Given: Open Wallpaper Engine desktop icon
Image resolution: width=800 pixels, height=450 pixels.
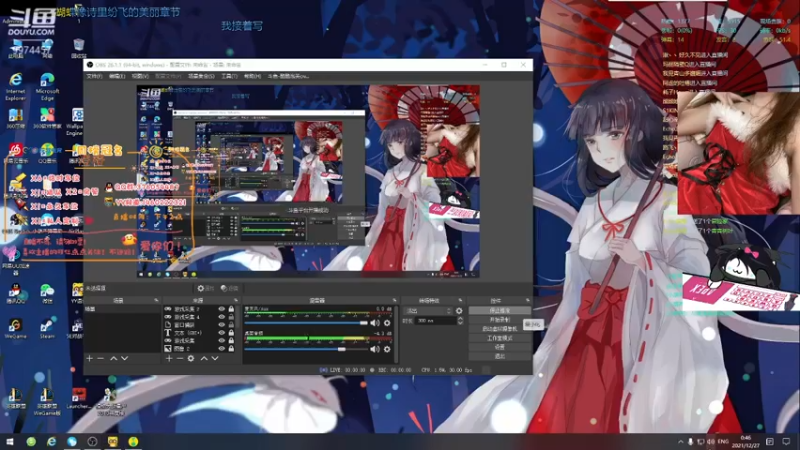Looking at the screenshot, I should pos(76,121).
